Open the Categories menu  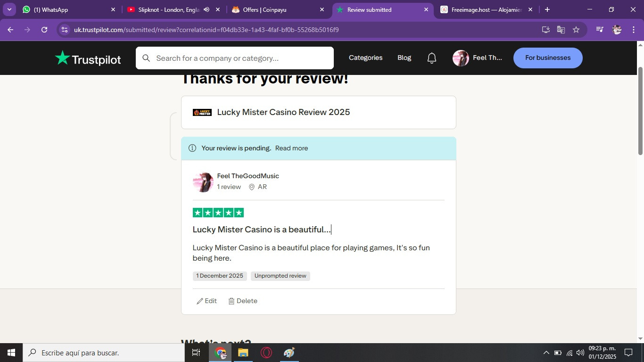pyautogui.click(x=366, y=58)
